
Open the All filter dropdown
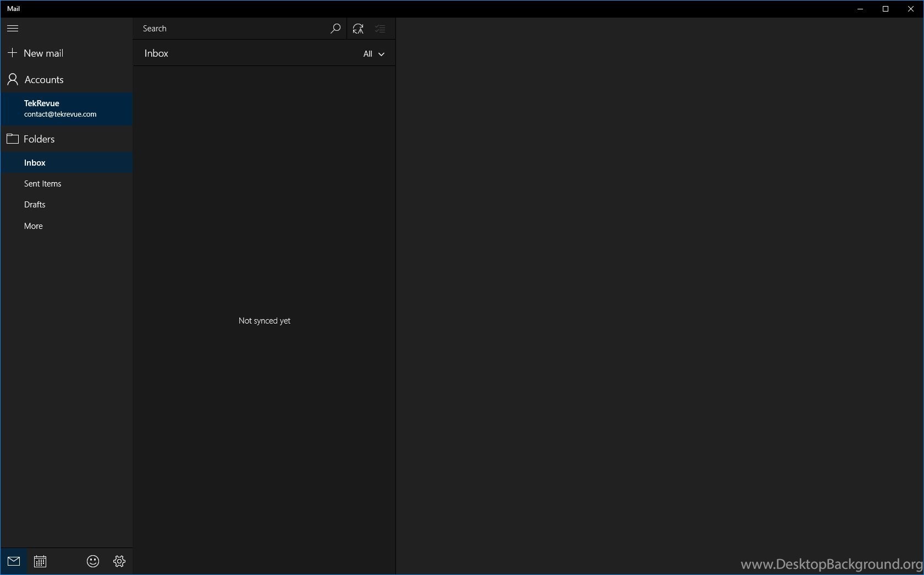click(373, 54)
